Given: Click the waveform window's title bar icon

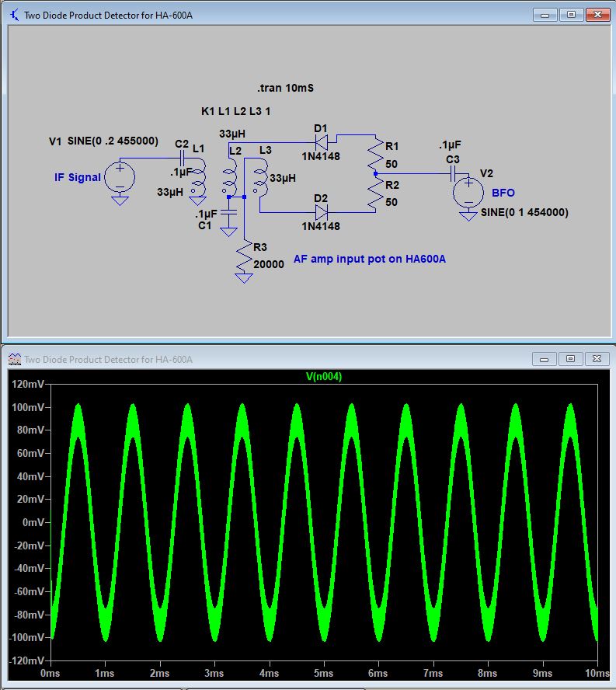Looking at the screenshot, I should click(15, 359).
